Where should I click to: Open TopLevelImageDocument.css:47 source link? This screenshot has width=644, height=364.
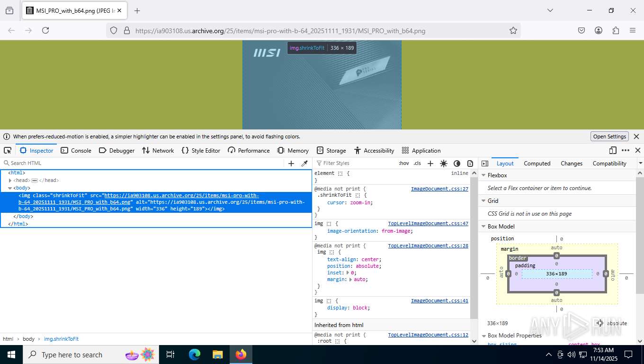click(x=428, y=224)
